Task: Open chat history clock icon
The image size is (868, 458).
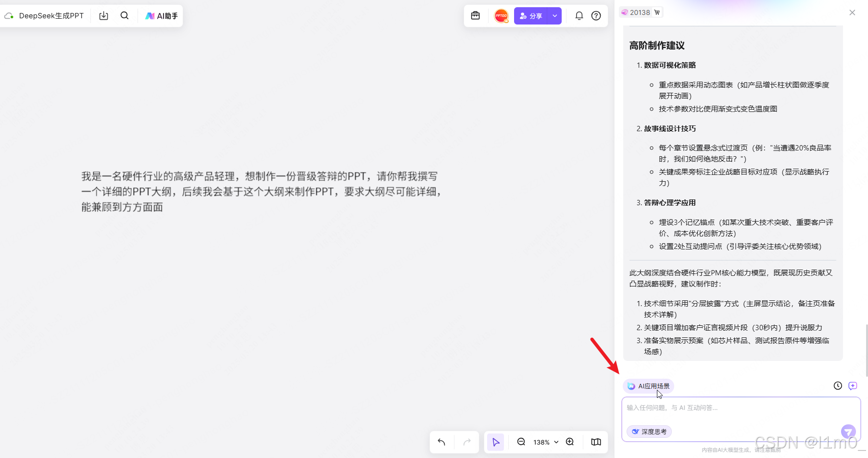Action: tap(838, 385)
